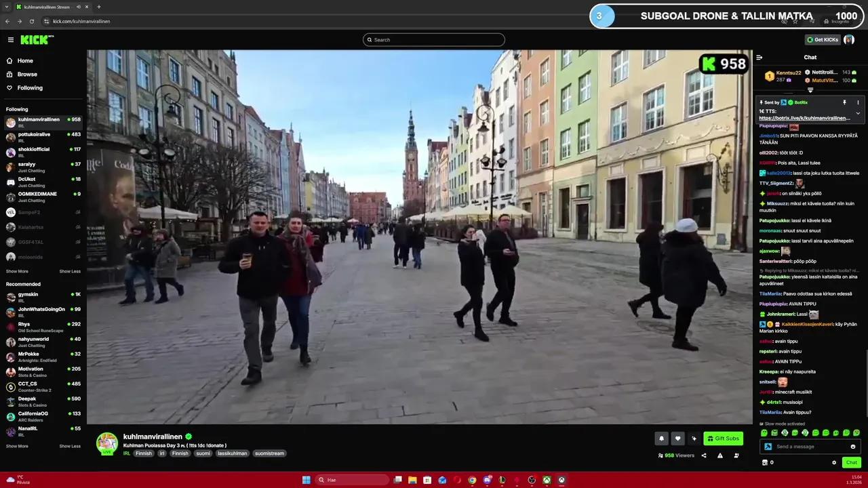868x488 pixels.
Task: Open gymskin recommended channel
Action: 43,297
